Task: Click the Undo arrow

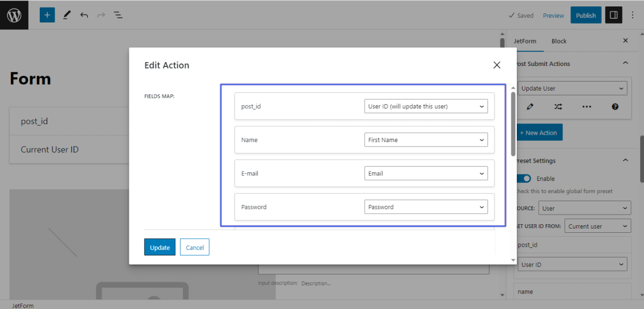Action: coord(84,14)
